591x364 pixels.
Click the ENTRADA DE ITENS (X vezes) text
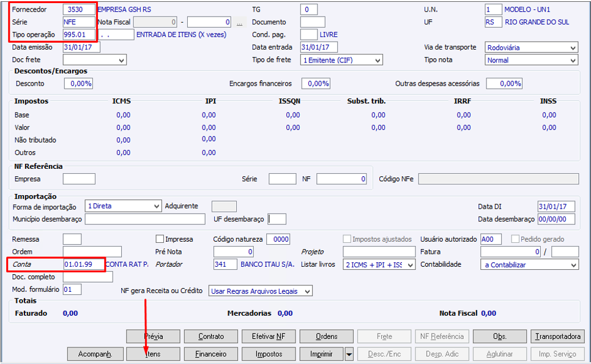tap(181, 35)
